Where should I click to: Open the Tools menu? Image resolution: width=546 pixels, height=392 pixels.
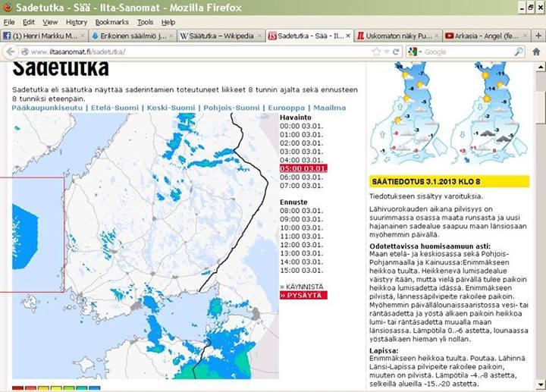pos(145,22)
